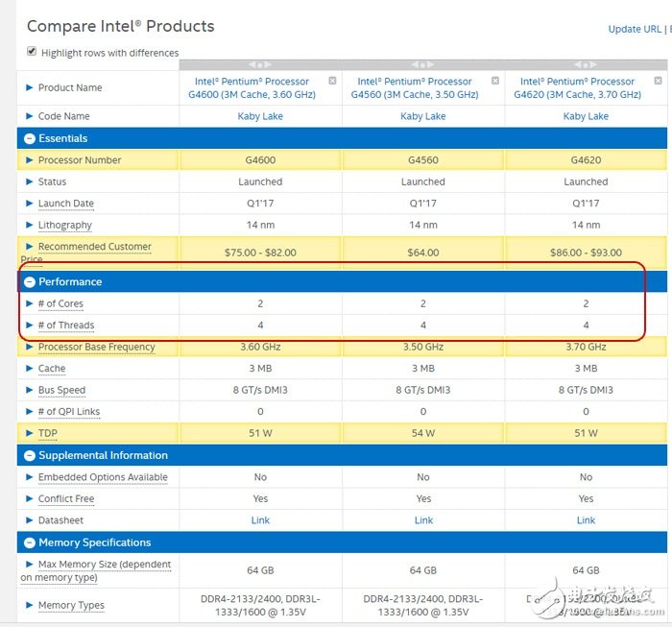
Task: Collapse the Essentials section
Action: pos(30,138)
